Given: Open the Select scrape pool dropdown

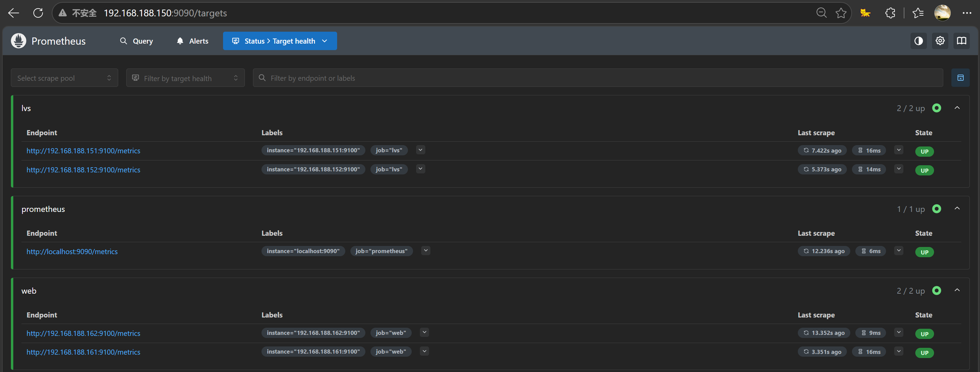Looking at the screenshot, I should (64, 78).
